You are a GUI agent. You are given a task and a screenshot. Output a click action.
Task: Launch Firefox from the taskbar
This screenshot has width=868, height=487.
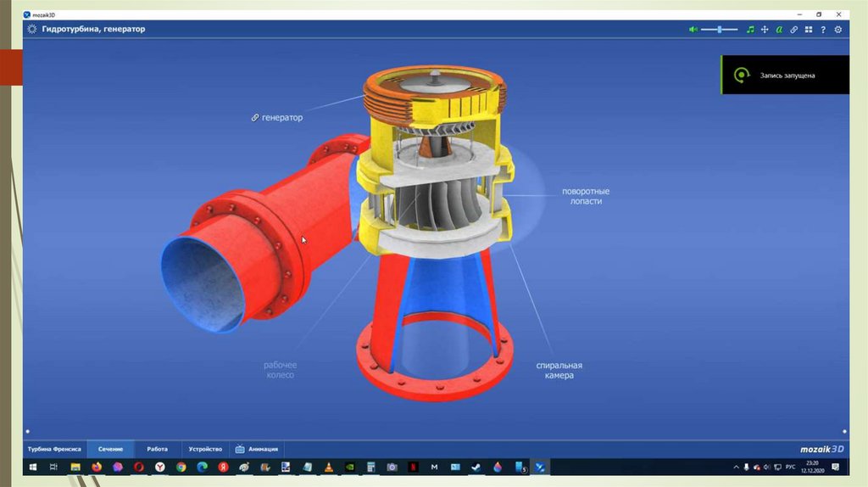point(97,467)
